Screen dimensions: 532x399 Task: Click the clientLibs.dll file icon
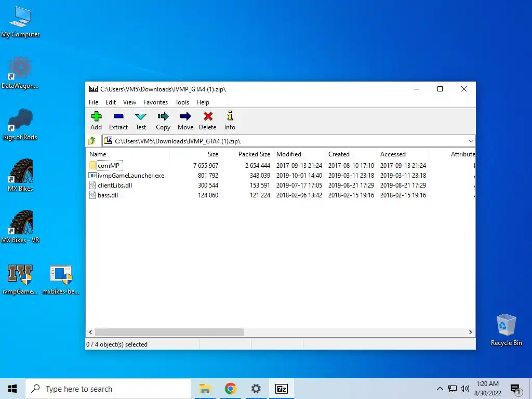click(x=92, y=185)
